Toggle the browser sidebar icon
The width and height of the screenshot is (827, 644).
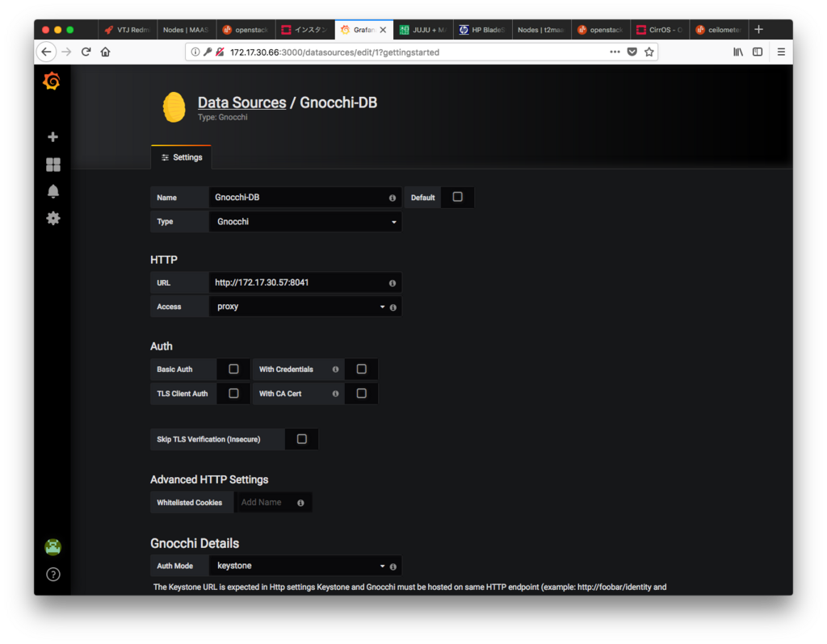pos(758,52)
